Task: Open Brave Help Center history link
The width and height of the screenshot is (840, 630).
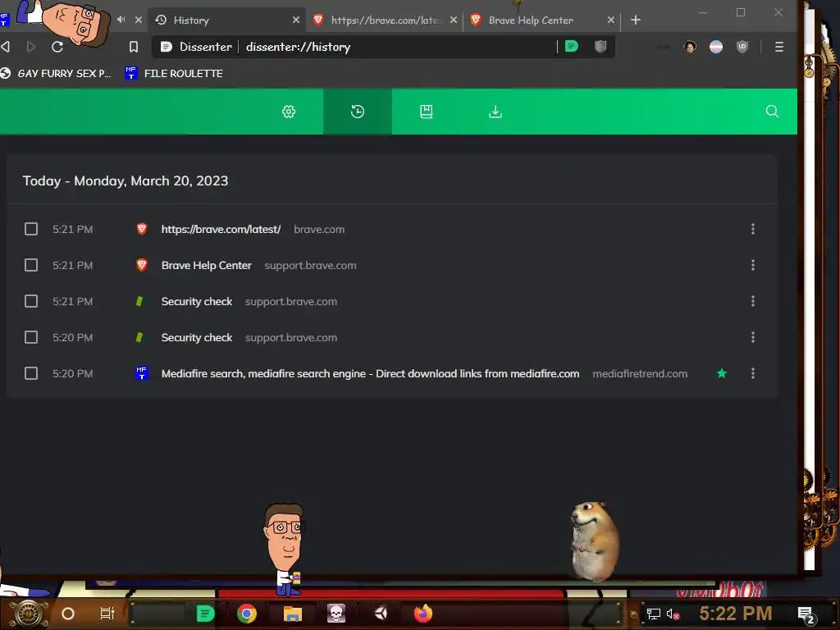Action: (206, 265)
